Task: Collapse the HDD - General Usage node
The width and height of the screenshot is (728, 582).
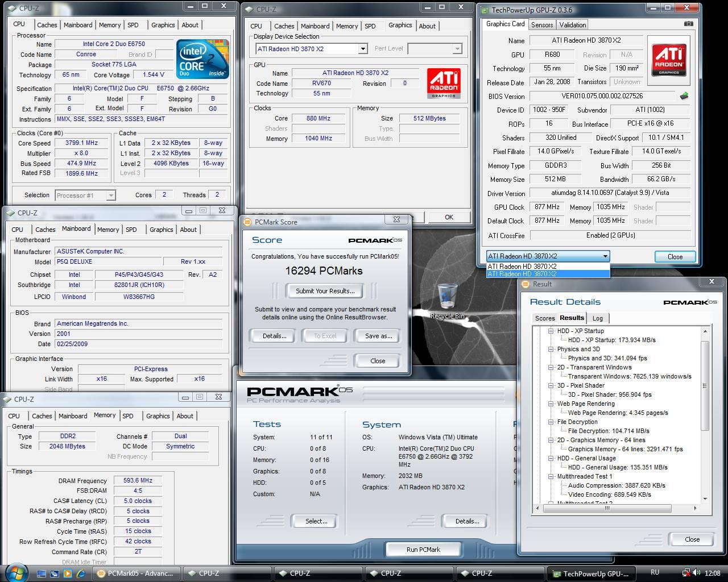Action: [x=551, y=458]
